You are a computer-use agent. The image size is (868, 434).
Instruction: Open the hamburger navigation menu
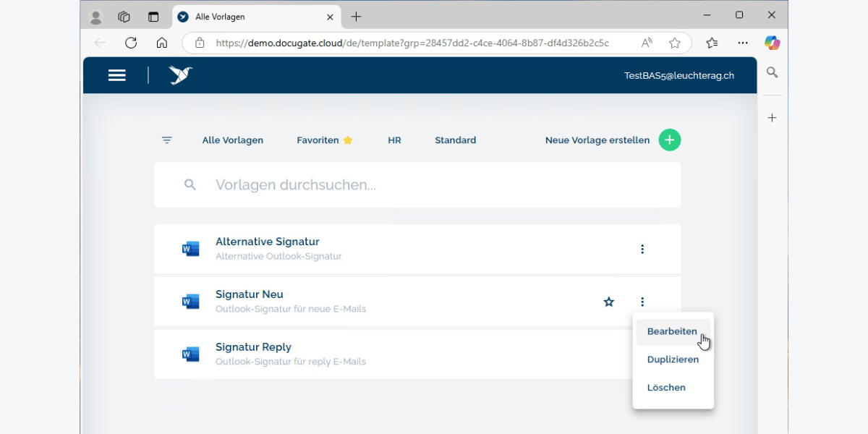[117, 75]
